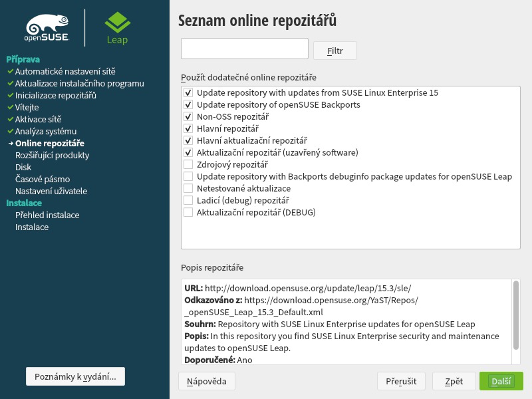Click the Filtr button
532x399 pixels.
(x=335, y=51)
